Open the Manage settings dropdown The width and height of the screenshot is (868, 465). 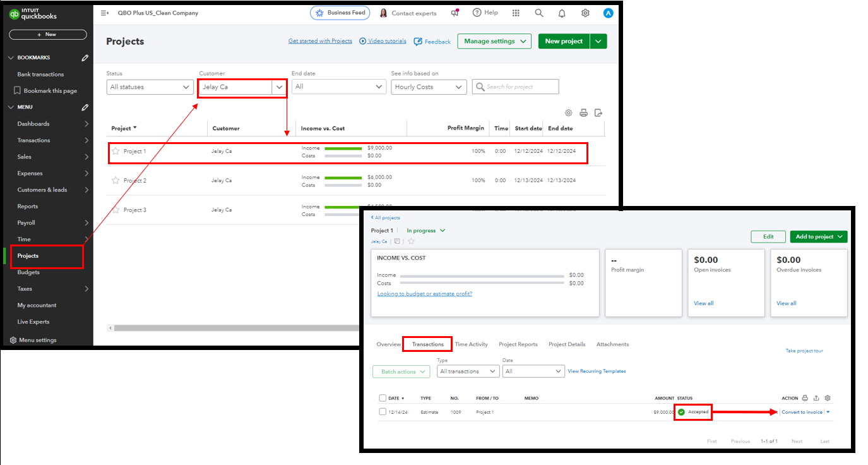pyautogui.click(x=494, y=41)
